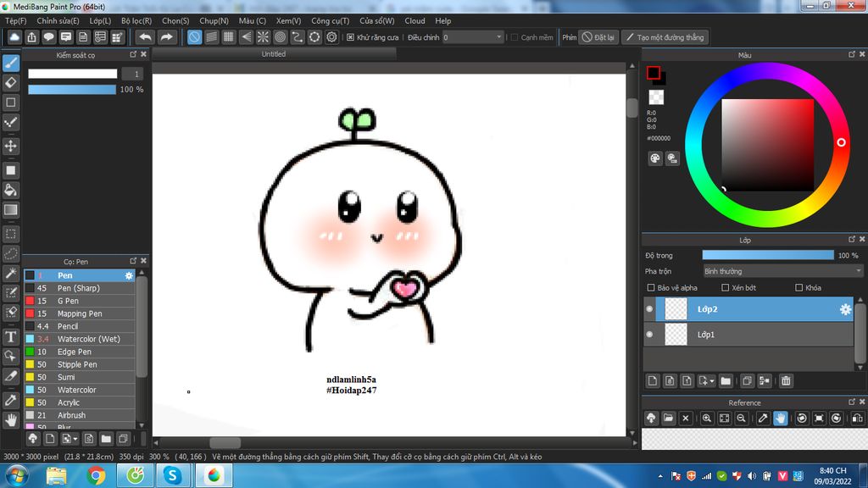
Task: Enable the concentric circle snap guide
Action: click(280, 37)
